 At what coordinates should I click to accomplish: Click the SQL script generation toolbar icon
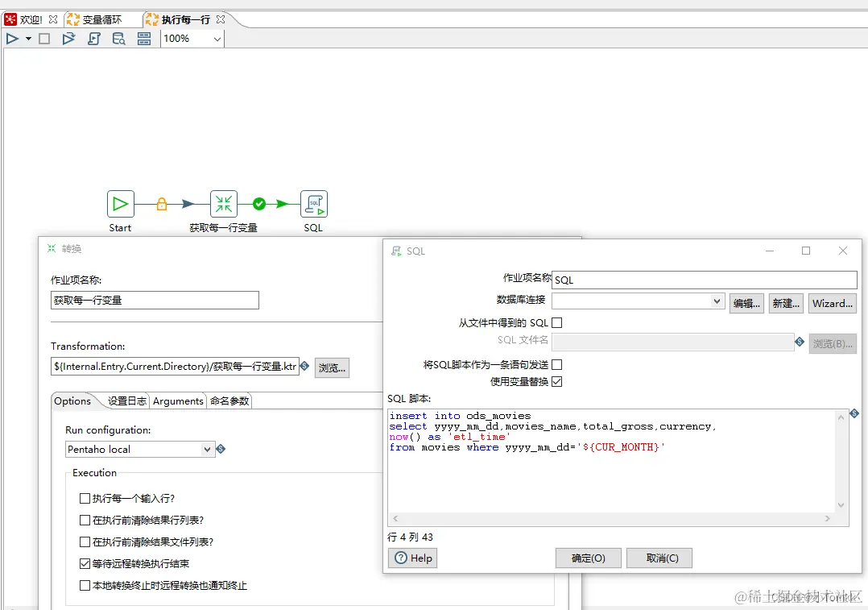coord(94,39)
